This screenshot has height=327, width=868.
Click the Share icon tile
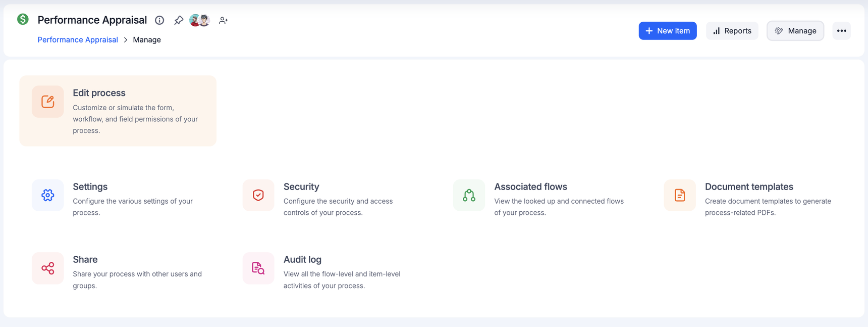click(x=48, y=268)
